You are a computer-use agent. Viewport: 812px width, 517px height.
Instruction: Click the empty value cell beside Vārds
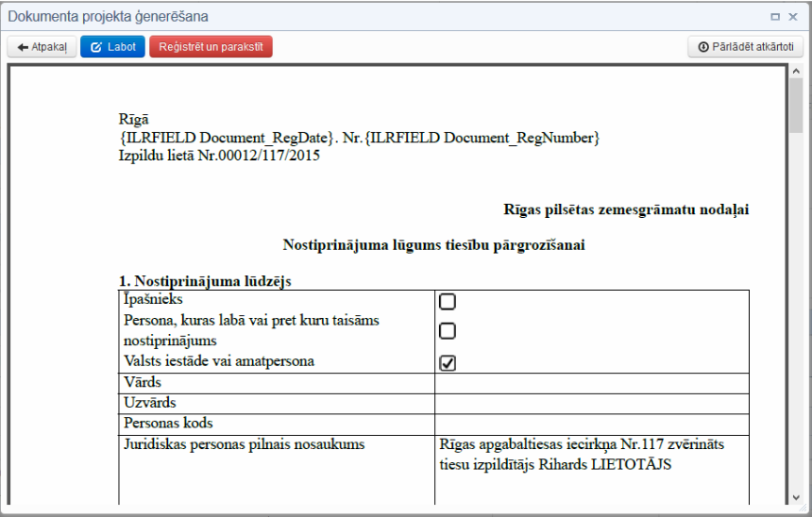point(591,383)
